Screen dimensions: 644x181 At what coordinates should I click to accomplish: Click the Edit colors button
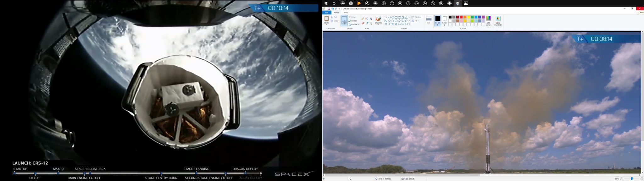pos(488,21)
